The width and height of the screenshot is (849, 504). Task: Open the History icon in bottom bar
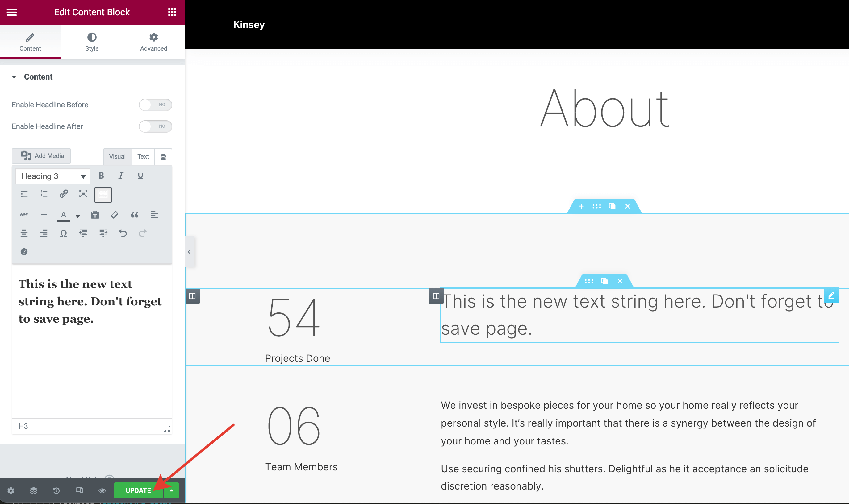tap(56, 490)
